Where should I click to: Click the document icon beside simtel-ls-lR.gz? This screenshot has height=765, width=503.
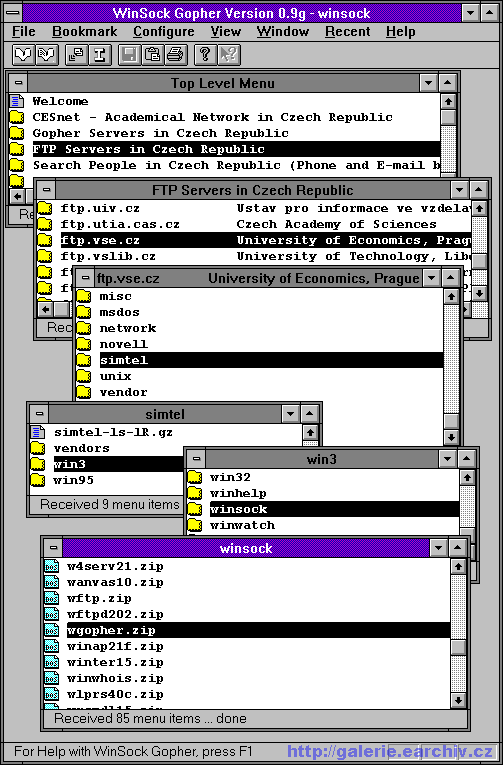click(38, 432)
